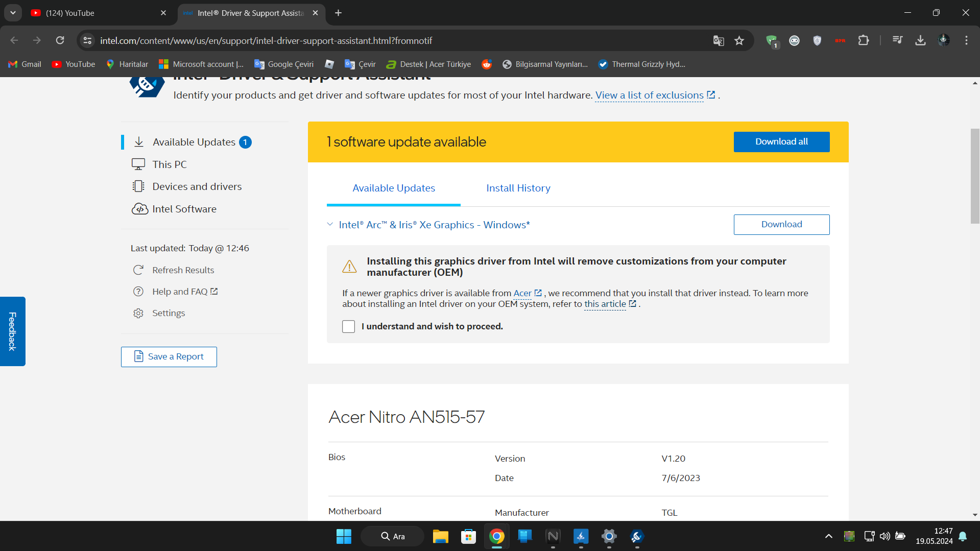Open a new browser tab
The height and width of the screenshot is (551, 980).
(x=338, y=13)
